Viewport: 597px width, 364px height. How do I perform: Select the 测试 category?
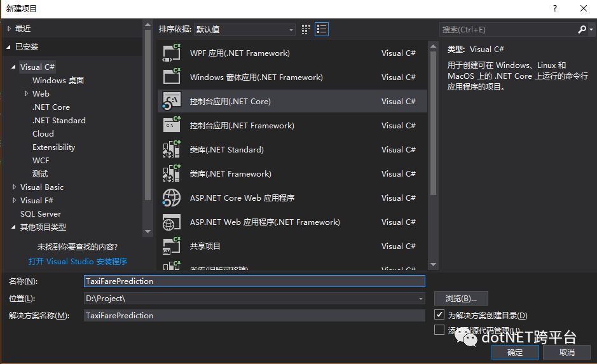pos(40,174)
